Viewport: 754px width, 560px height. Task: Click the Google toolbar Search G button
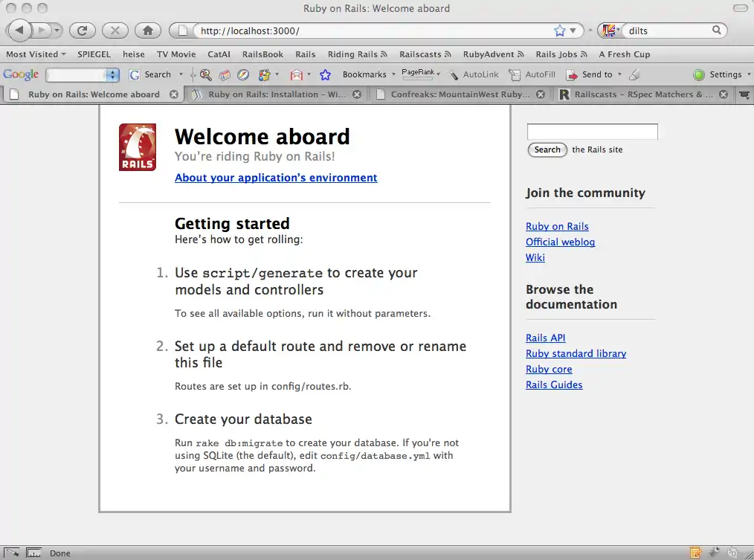pos(150,74)
